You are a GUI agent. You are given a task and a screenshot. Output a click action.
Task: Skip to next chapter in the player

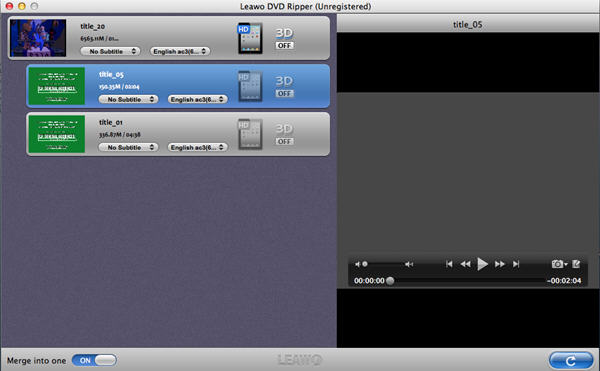[516, 264]
